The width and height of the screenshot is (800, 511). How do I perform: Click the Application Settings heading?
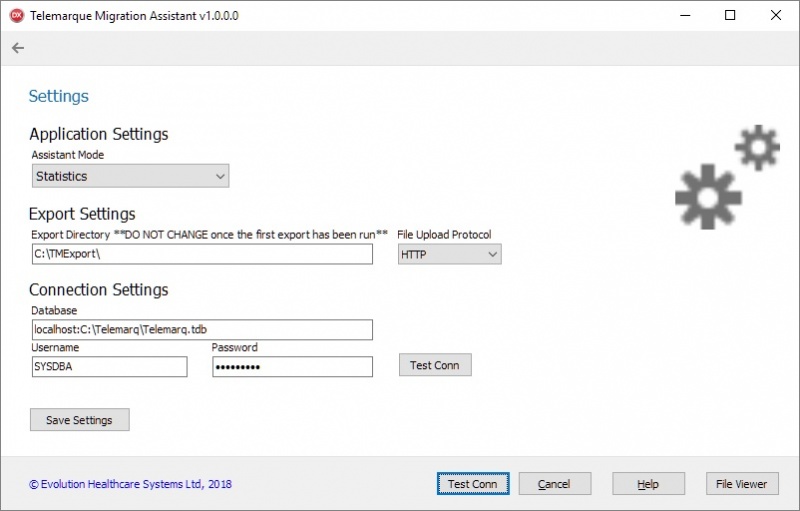(x=98, y=134)
